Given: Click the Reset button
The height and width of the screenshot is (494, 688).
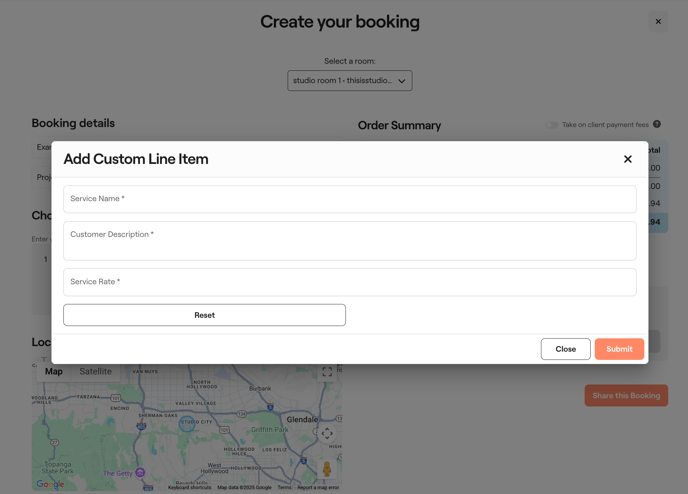Looking at the screenshot, I should (x=204, y=315).
